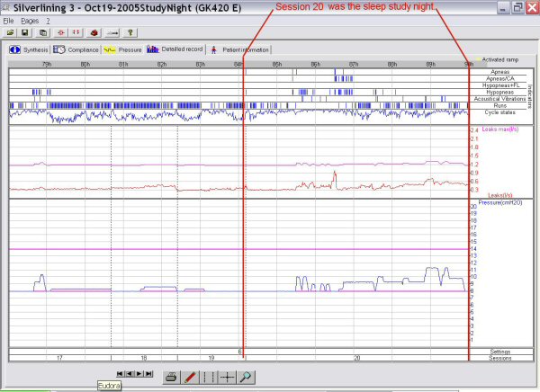Screen dimensions: 540x392
Task: Step forward one page of data
Action: (x=139, y=373)
